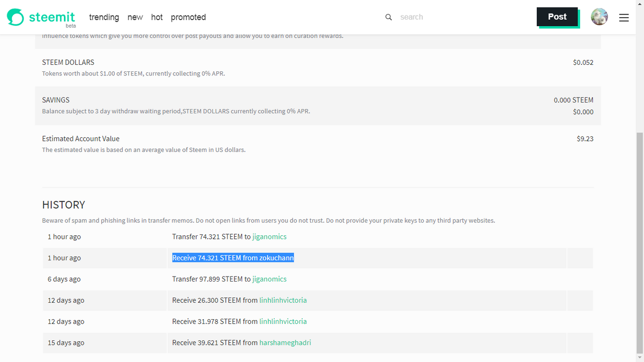This screenshot has width=644, height=362.
Task: Click the highlighted zokuchann receive entry
Action: click(x=232, y=258)
